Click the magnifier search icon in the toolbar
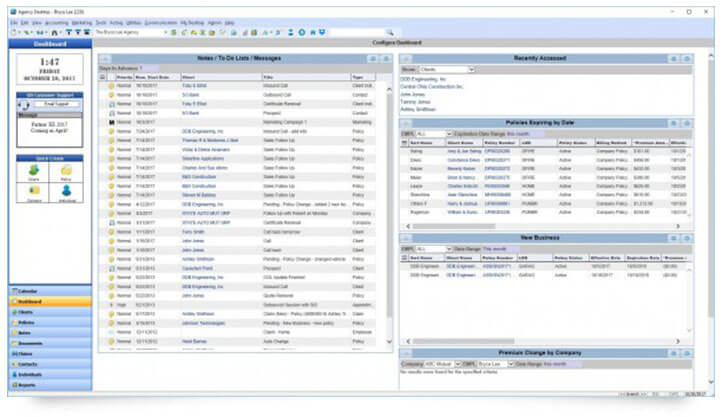 coord(390,32)
